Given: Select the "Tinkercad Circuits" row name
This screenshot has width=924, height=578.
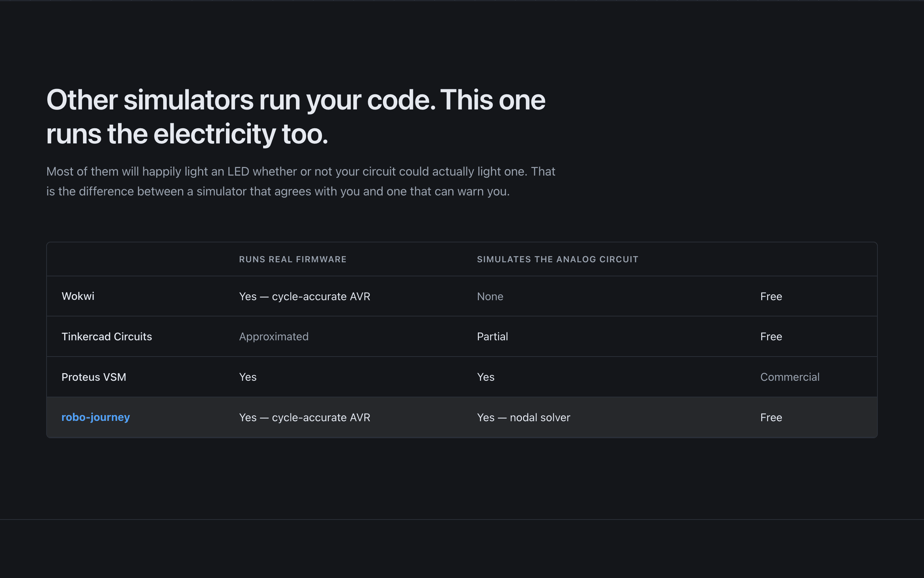Looking at the screenshot, I should click(106, 336).
